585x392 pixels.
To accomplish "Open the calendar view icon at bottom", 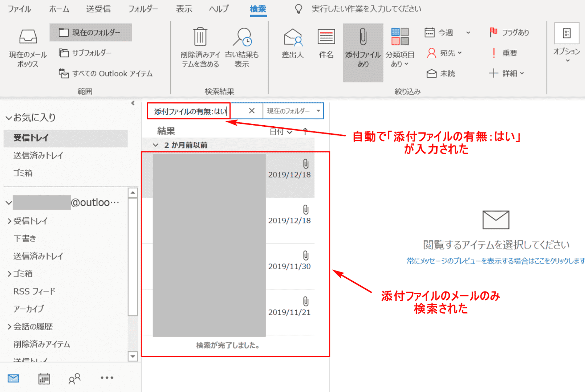I will [44, 379].
